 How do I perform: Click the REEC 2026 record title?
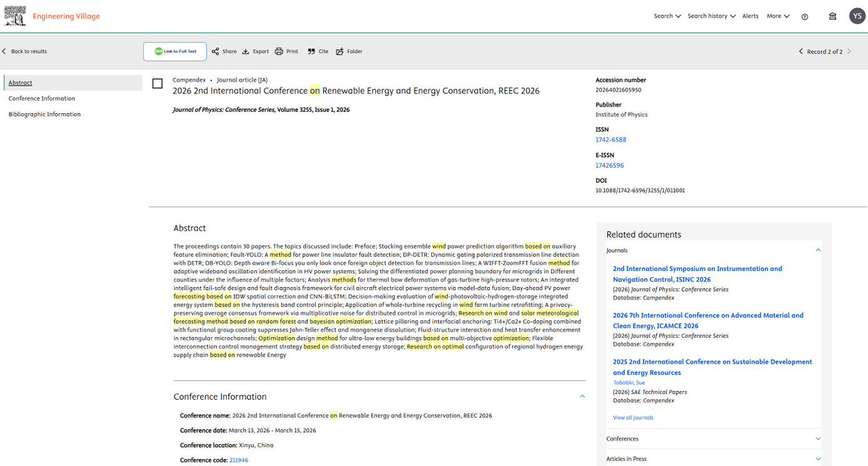356,91
